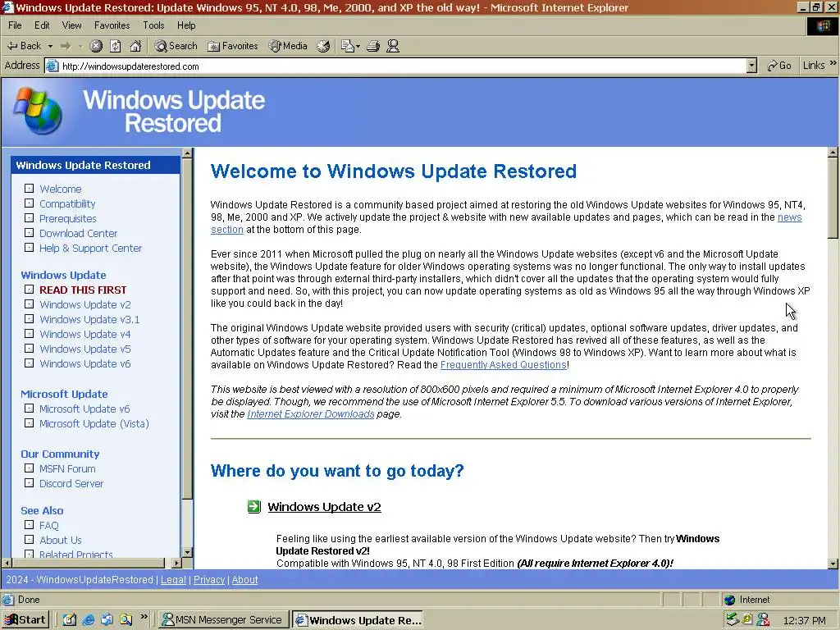840x630 pixels.
Task: Click the green arrow icon beside Windows Update v2
Action: tap(254, 506)
